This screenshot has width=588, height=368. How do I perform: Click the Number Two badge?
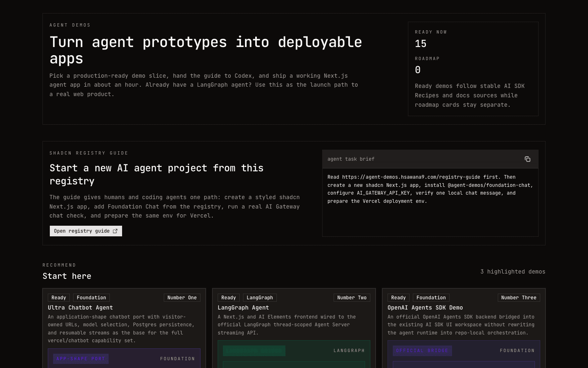[x=352, y=298]
